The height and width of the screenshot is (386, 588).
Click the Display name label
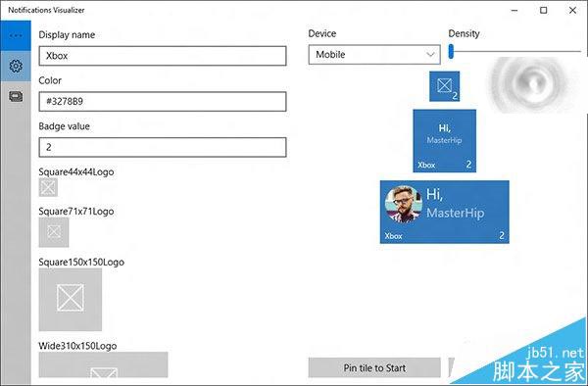pos(67,35)
